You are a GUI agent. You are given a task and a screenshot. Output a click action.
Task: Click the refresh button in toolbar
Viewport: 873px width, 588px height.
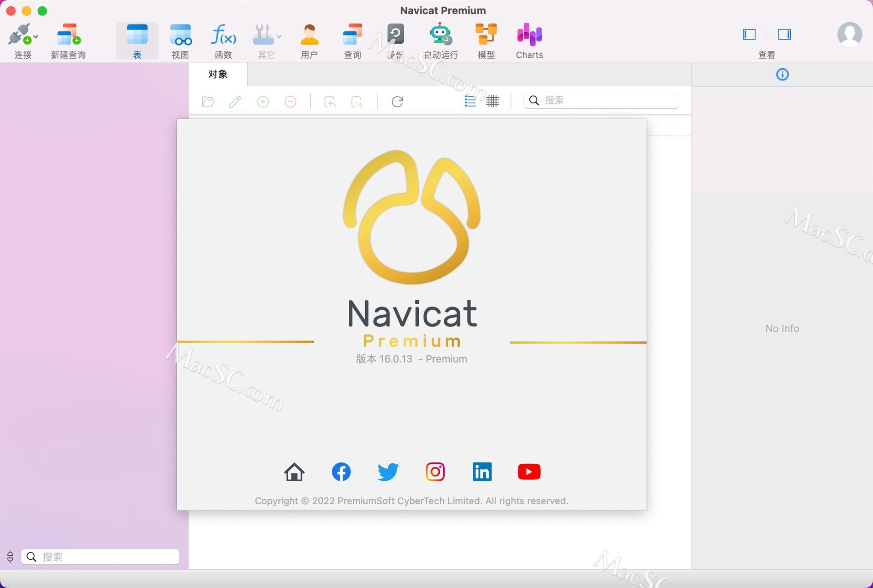[x=397, y=101]
